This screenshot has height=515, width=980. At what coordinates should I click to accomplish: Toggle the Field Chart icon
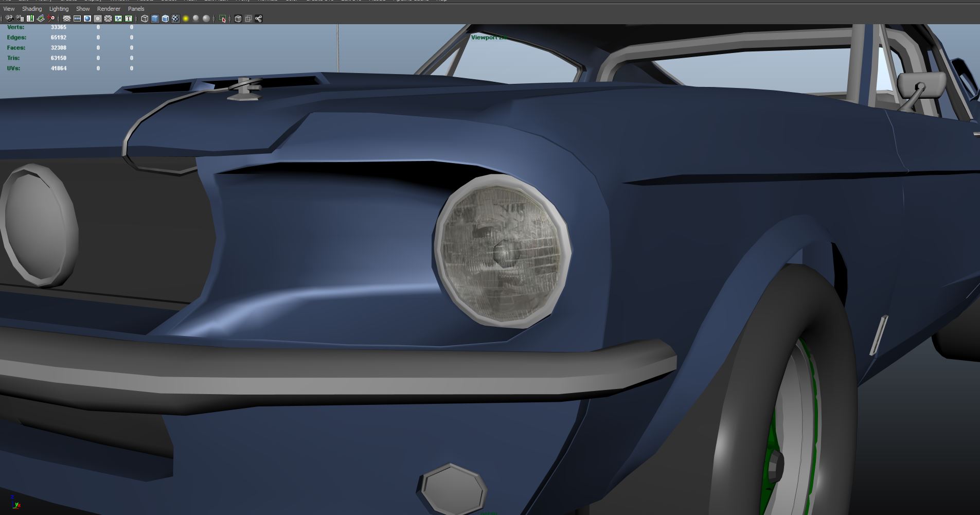[108, 19]
